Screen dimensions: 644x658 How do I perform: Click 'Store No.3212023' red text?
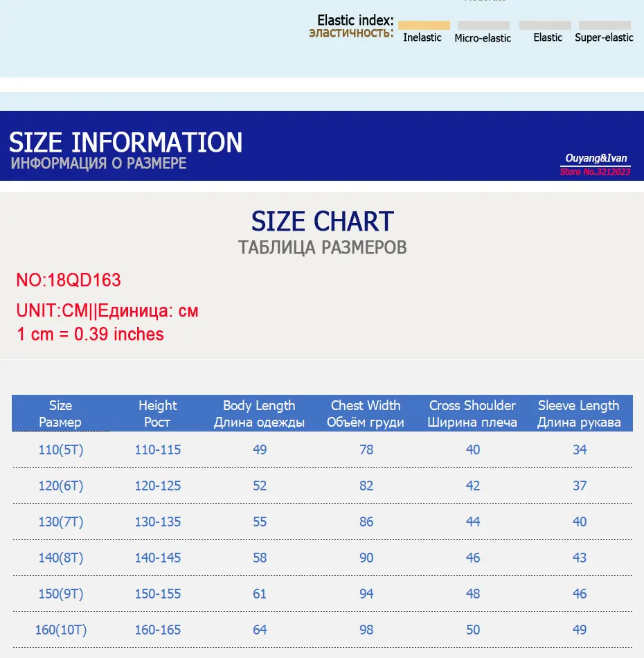point(595,172)
